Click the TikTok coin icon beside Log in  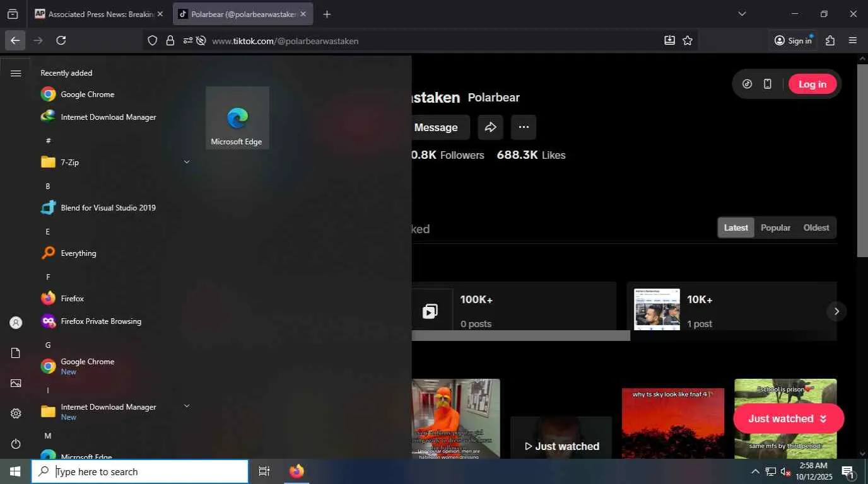[748, 84]
